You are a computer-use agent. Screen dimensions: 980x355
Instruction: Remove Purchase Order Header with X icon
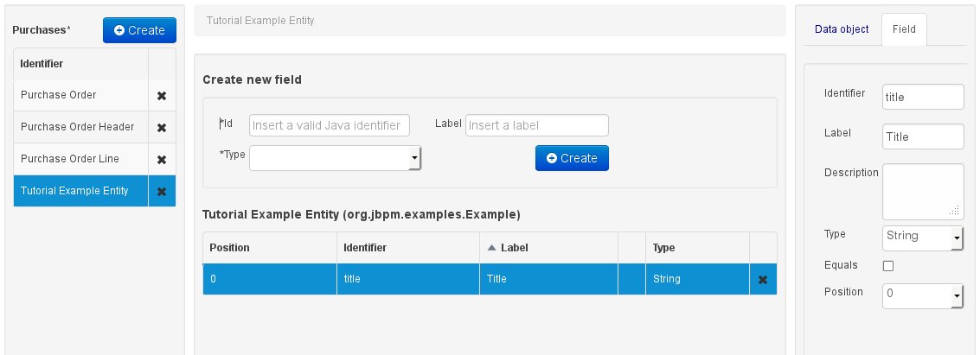(162, 128)
